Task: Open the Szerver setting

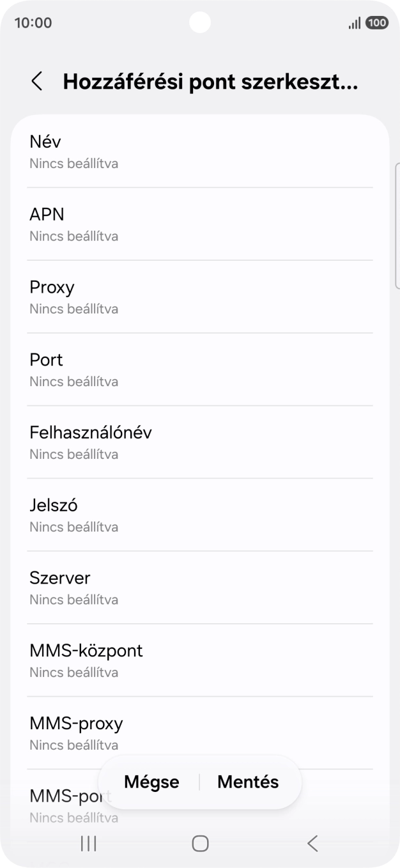Action: tap(200, 587)
